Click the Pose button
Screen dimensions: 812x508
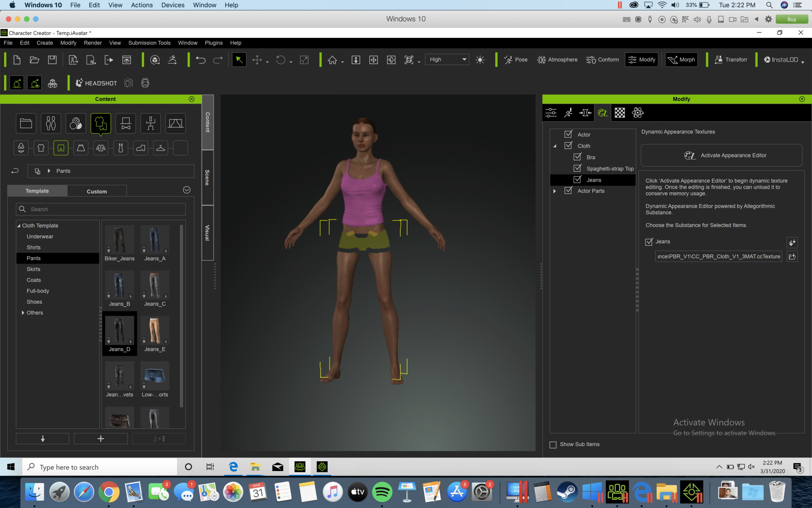coord(516,60)
